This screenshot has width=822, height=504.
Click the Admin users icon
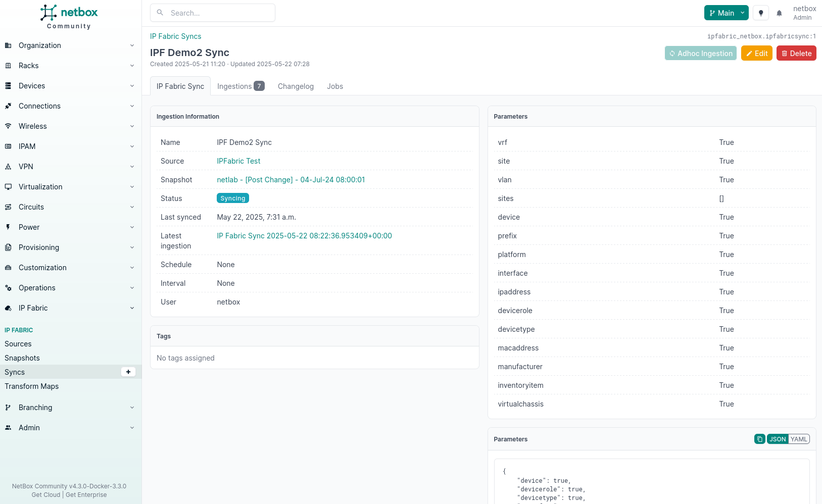click(x=8, y=428)
